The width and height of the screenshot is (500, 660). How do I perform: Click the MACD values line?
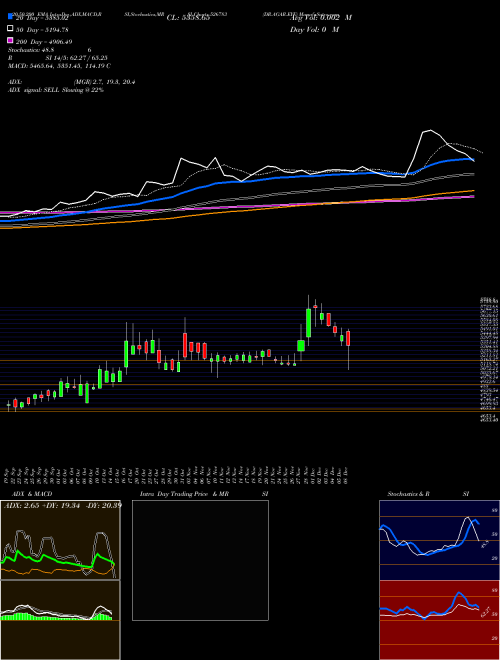(x=59, y=66)
